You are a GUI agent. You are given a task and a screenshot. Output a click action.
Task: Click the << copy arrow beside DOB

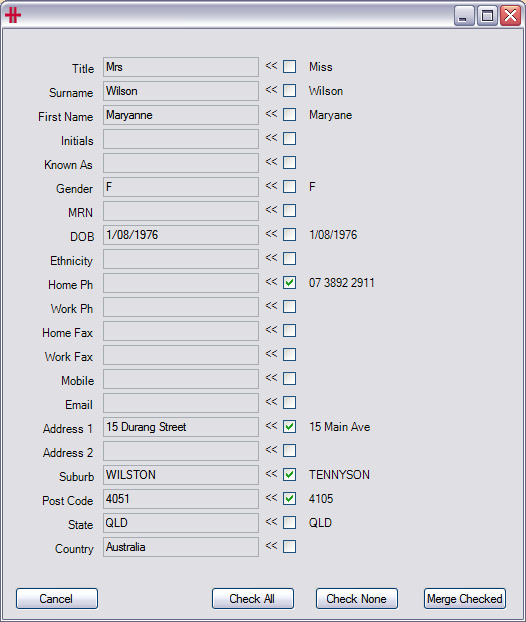tap(271, 233)
